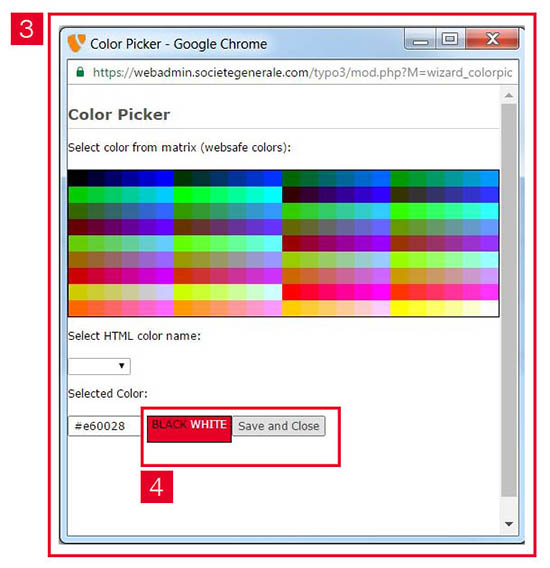The width and height of the screenshot is (550, 568).
Task: Maximize the Color Picker window
Action: point(450,39)
